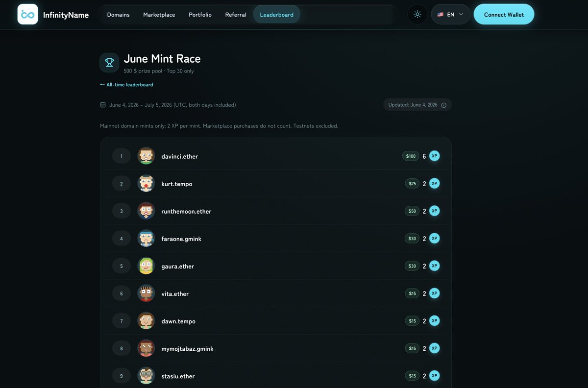This screenshot has height=388, width=588.
Task: Click the Connect Wallet button
Action: 504,14
